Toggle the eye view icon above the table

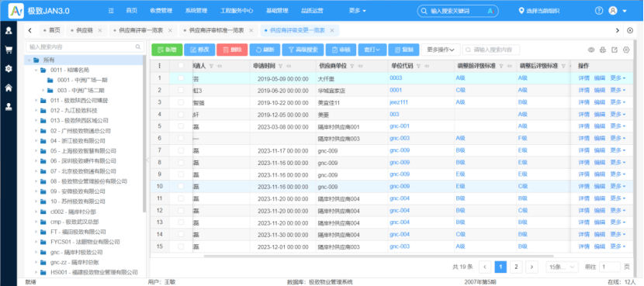click(591, 50)
